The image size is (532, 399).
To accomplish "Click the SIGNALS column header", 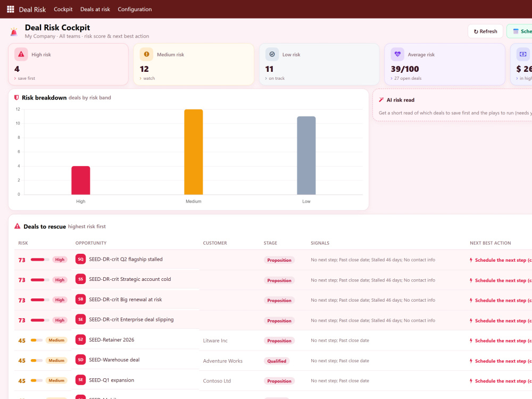I will [x=320, y=243].
